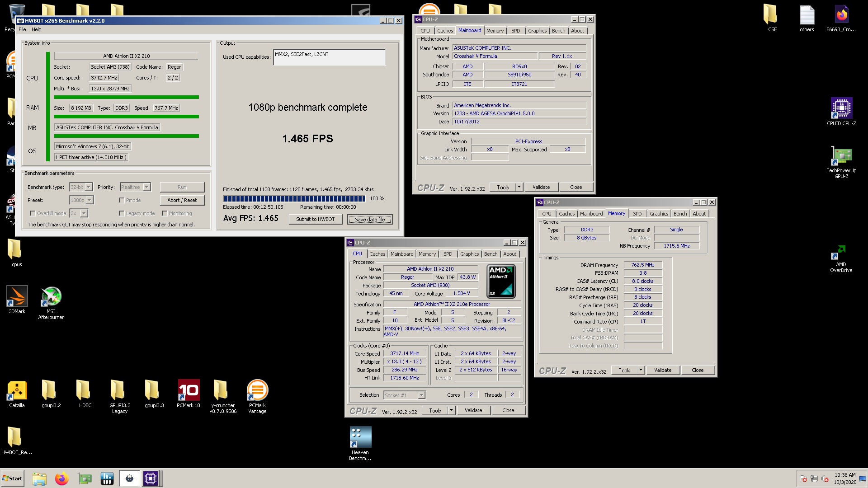868x488 pixels.
Task: Expand Tools arrow in CPU tab CPU-Z window
Action: [451, 410]
